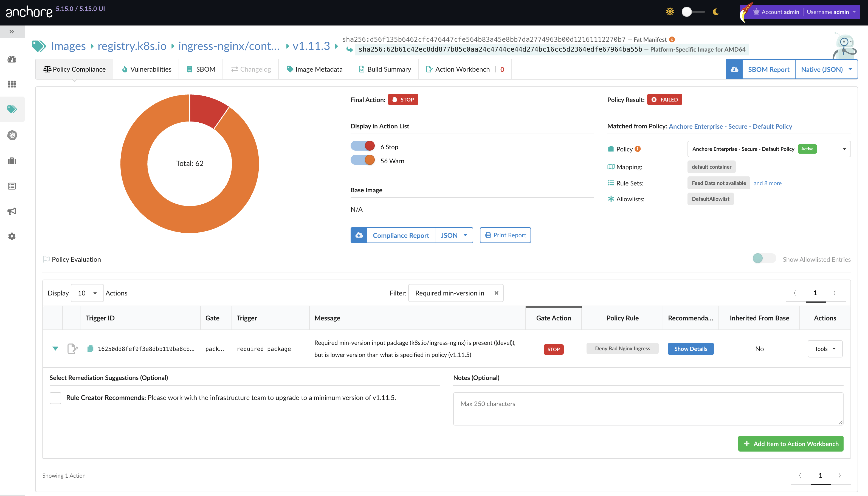868x496 pixels.
Task: Check the Rule Creator Recommends checkbox
Action: point(55,398)
